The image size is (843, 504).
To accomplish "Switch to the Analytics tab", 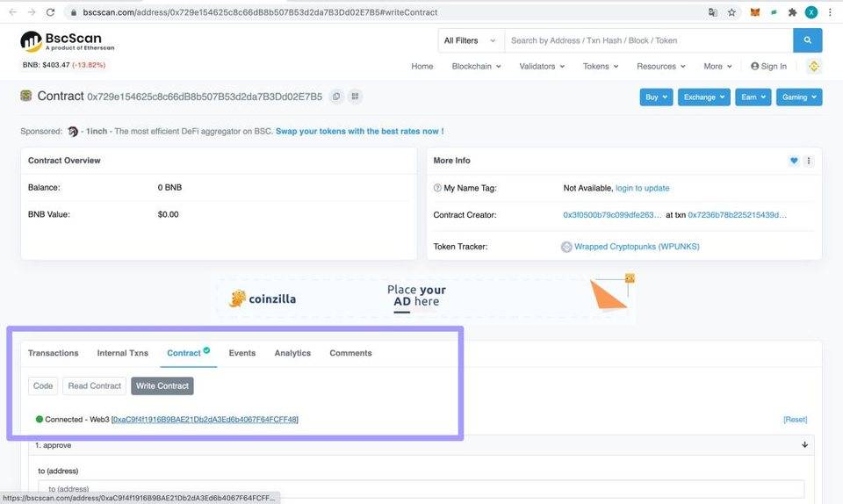I will pos(292,353).
